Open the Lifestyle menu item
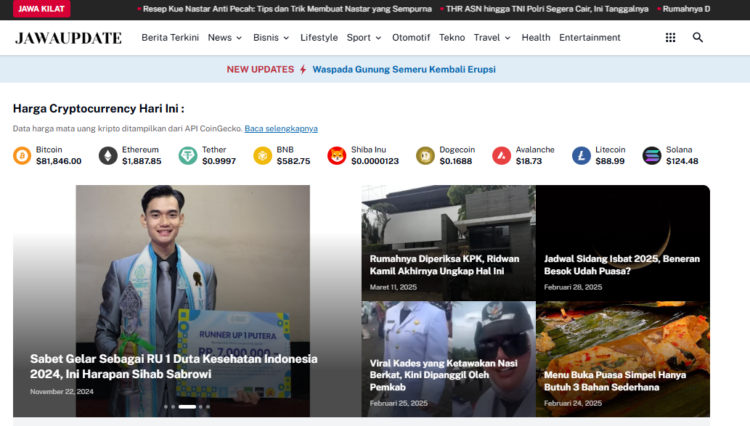This screenshot has width=750, height=426. click(319, 37)
